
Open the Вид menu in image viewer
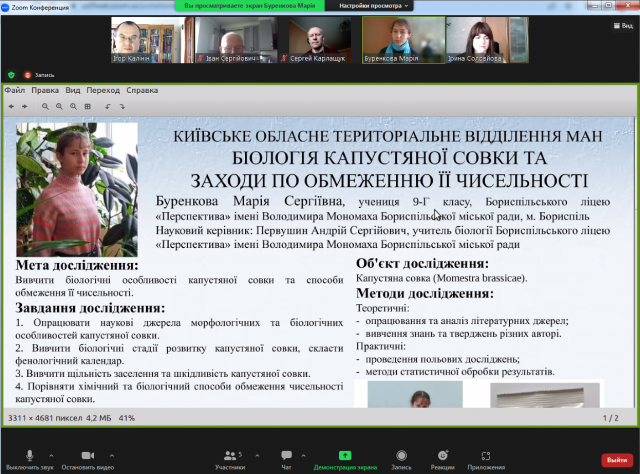[x=73, y=90]
